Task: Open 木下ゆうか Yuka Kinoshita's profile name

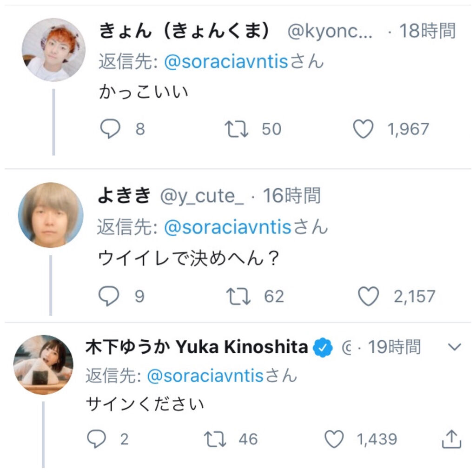Action: coord(196,347)
